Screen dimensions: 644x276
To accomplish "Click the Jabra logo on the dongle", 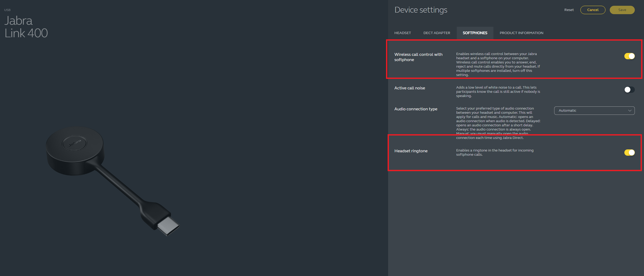I will coord(75,143).
